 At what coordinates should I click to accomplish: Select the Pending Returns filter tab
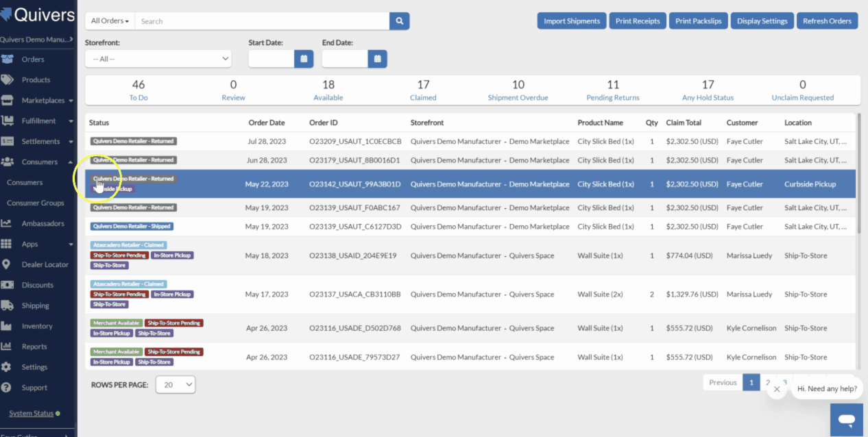613,90
